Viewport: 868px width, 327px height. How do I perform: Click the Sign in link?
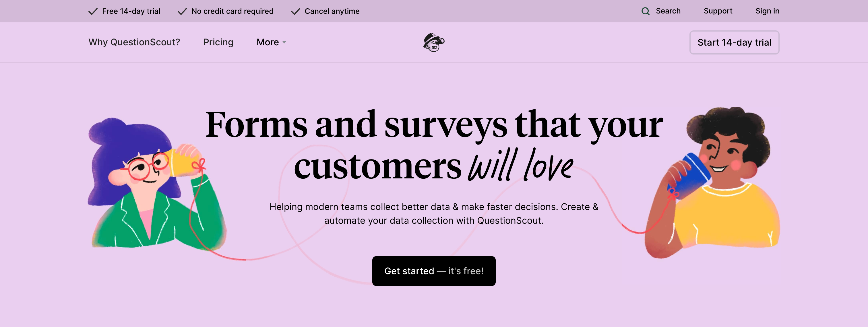coord(767,11)
